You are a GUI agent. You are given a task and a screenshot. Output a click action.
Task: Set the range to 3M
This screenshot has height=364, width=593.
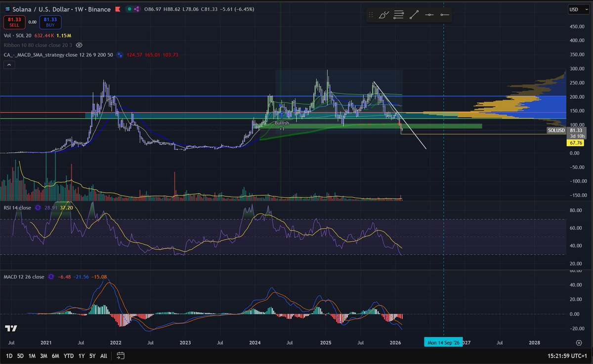click(44, 356)
